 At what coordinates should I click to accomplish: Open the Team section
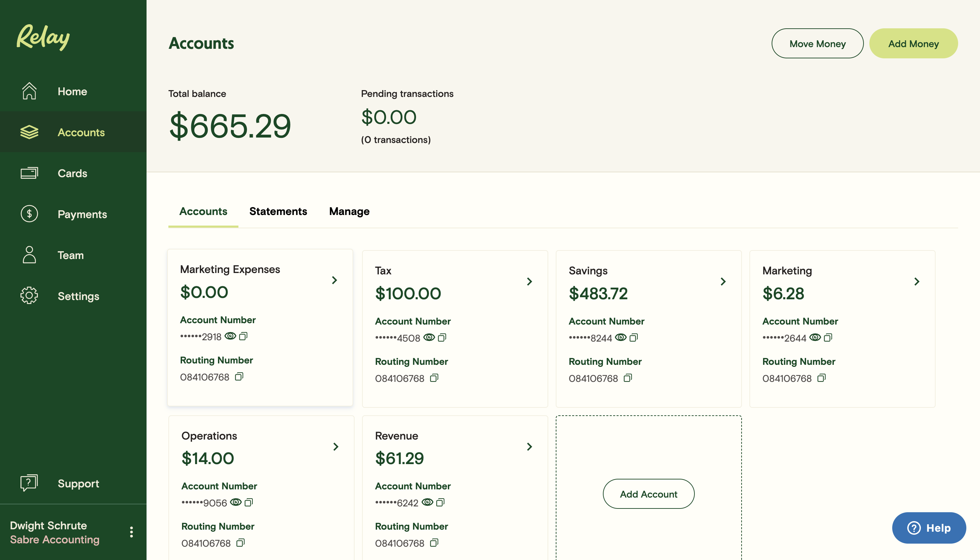(70, 255)
